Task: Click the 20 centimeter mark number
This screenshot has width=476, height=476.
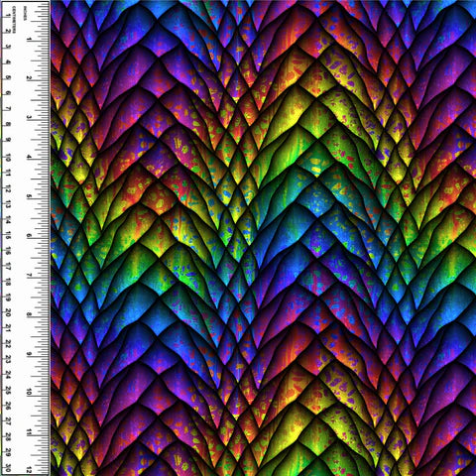Action: [8, 312]
